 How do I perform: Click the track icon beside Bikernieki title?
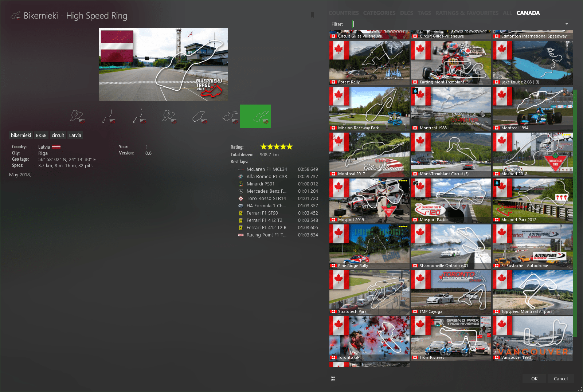point(16,16)
